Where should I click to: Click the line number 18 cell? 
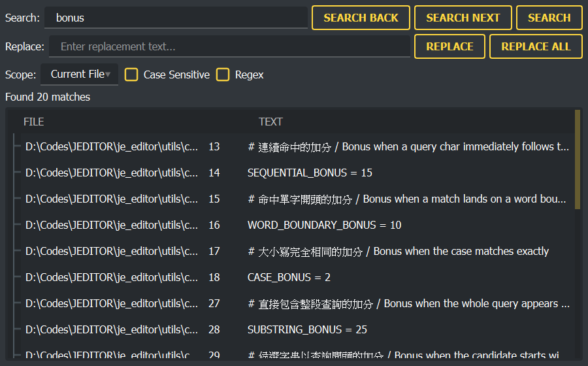click(214, 278)
